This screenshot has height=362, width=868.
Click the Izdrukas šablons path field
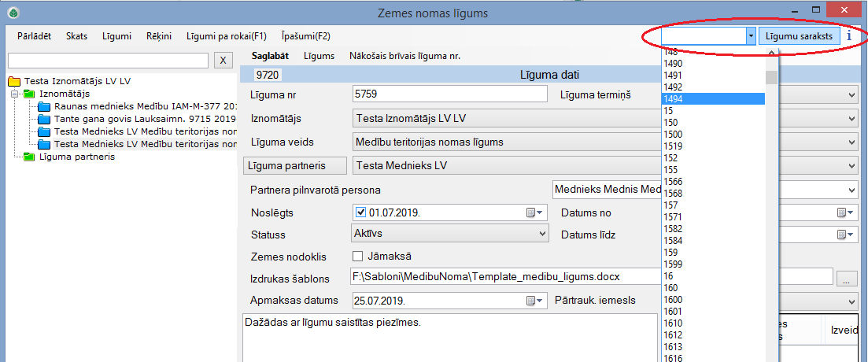point(592,276)
